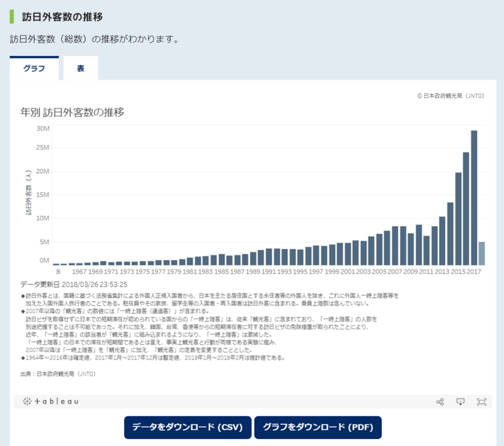Screen dimensions: 504x446
Task: Select the tallest bar for 2017
Action: (x=474, y=197)
